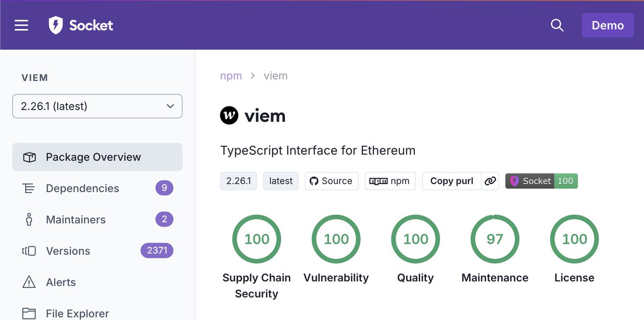This screenshot has height=320, width=644.
Task: Click the Quality label
Action: click(415, 278)
